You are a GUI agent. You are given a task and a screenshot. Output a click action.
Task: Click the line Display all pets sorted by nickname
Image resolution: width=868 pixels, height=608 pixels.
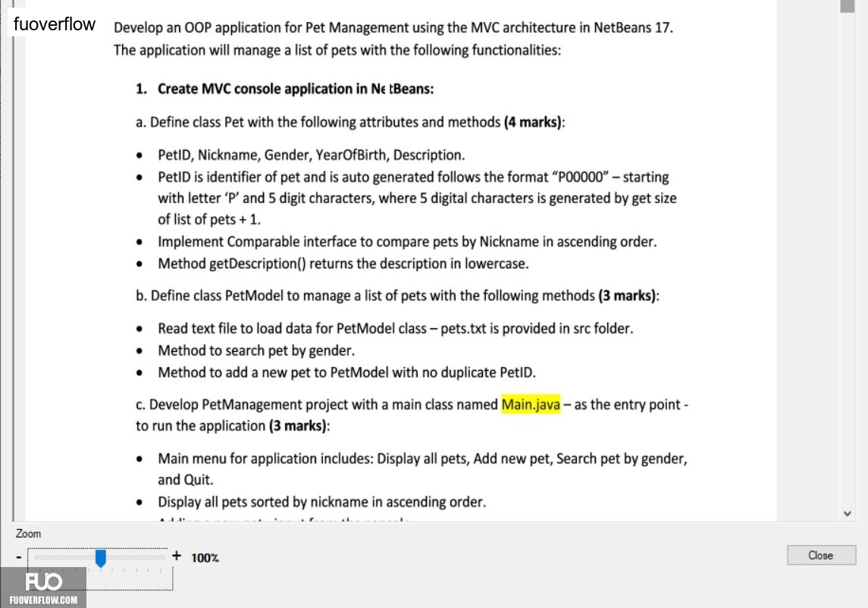coord(321,502)
